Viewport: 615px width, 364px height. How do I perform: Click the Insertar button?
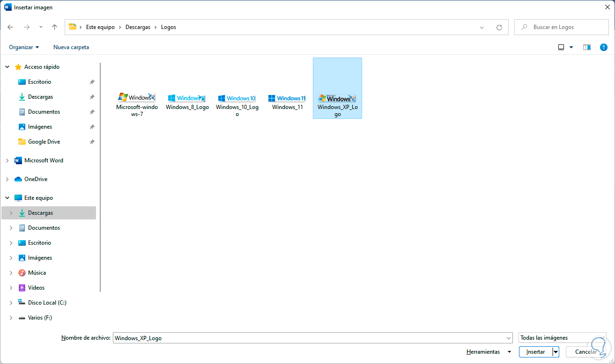tap(536, 352)
